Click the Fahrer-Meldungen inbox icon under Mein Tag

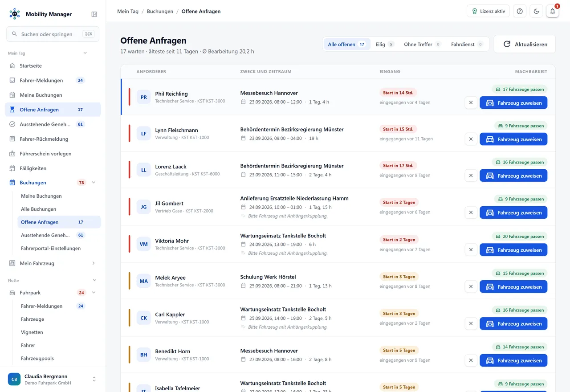tap(12, 81)
